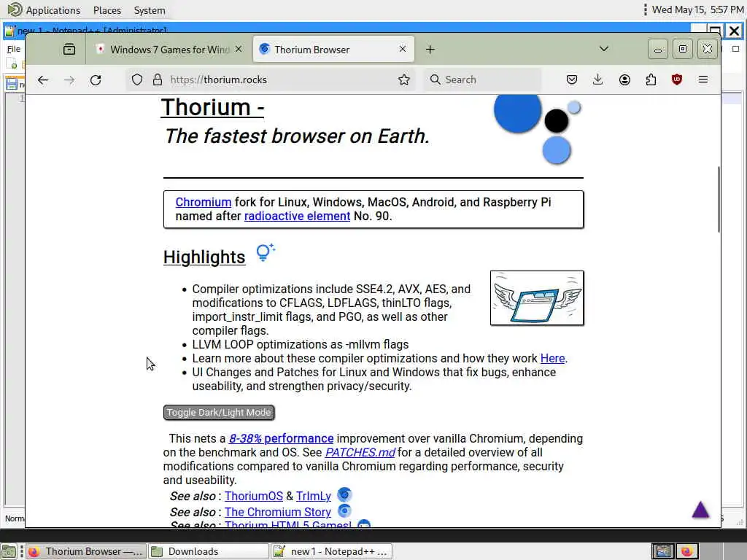Open the Notepad++ File menu
Viewport: 747px width, 560px height.
pyautogui.click(x=13, y=49)
